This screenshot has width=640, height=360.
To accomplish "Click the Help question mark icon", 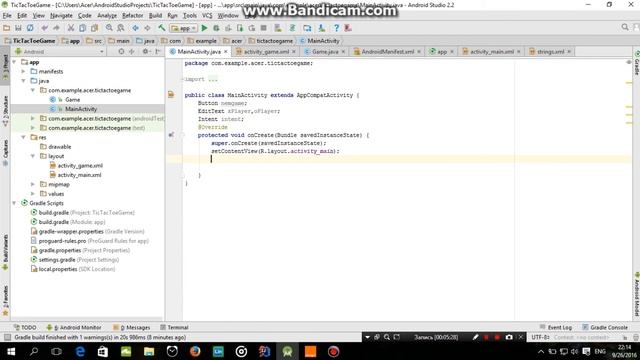I will click(336, 28).
